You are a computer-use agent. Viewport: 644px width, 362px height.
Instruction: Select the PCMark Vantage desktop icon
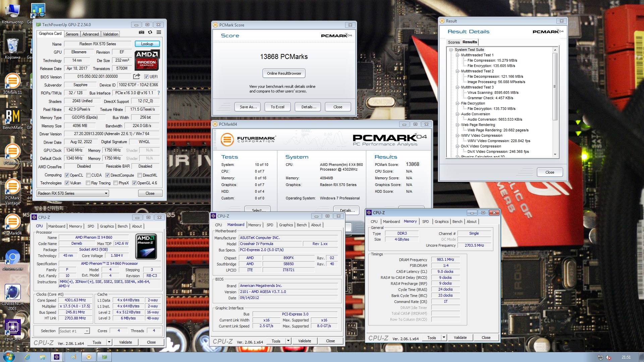click(12, 192)
